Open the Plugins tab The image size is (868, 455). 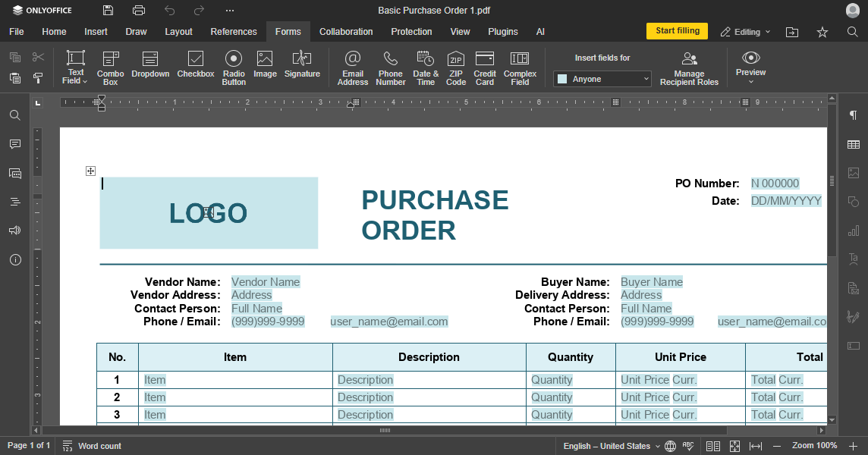502,32
